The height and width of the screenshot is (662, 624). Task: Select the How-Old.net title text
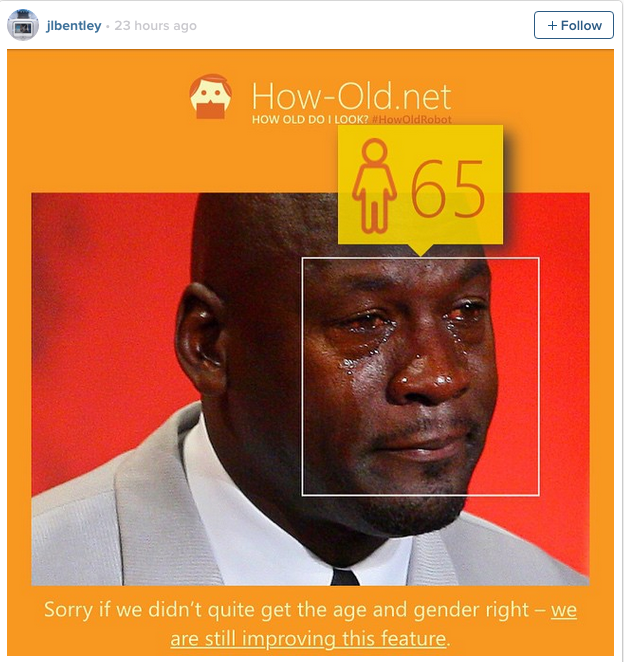point(352,97)
